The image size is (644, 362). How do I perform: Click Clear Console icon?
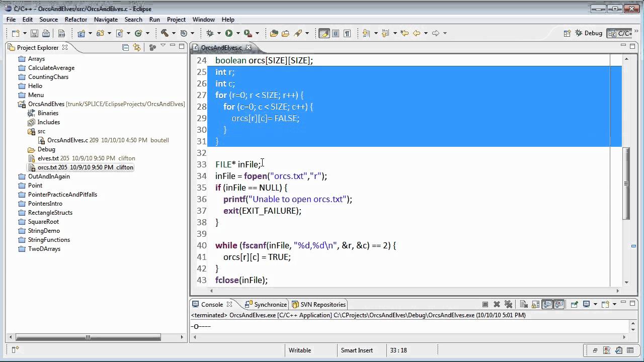(x=524, y=305)
